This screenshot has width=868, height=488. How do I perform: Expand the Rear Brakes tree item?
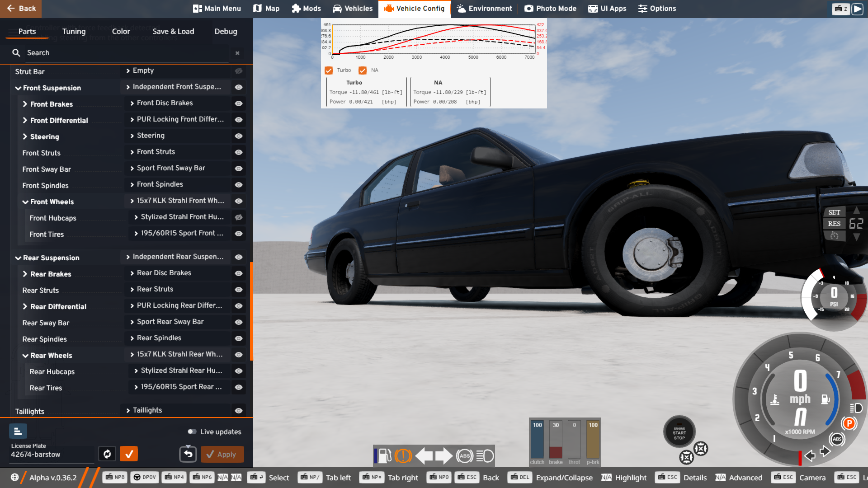click(x=25, y=274)
